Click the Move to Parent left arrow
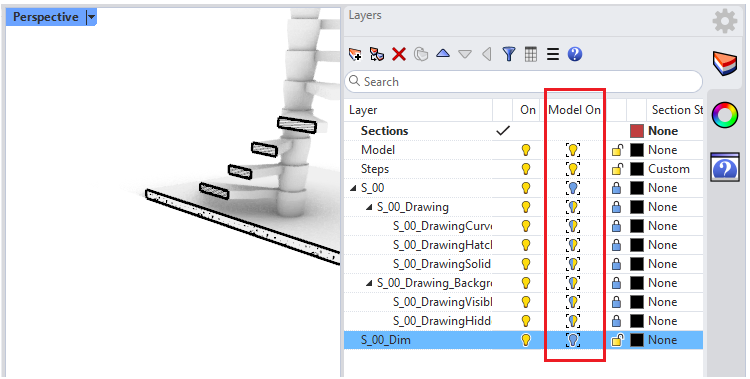The image size is (750, 379). (487, 54)
